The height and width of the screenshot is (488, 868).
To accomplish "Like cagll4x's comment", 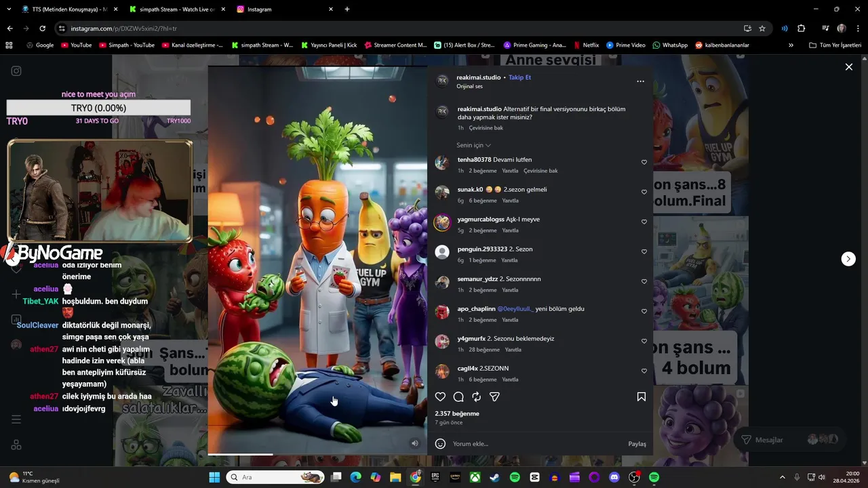I will (x=644, y=371).
